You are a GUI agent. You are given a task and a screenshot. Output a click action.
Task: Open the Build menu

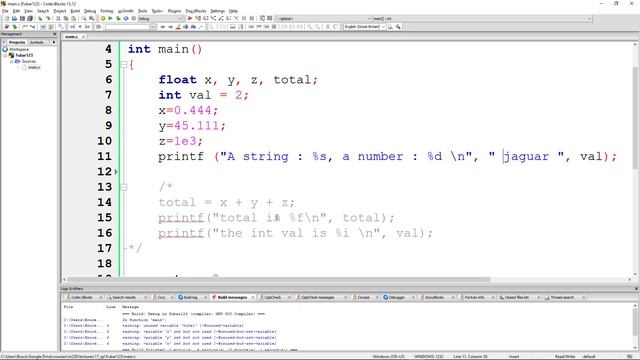75,11
